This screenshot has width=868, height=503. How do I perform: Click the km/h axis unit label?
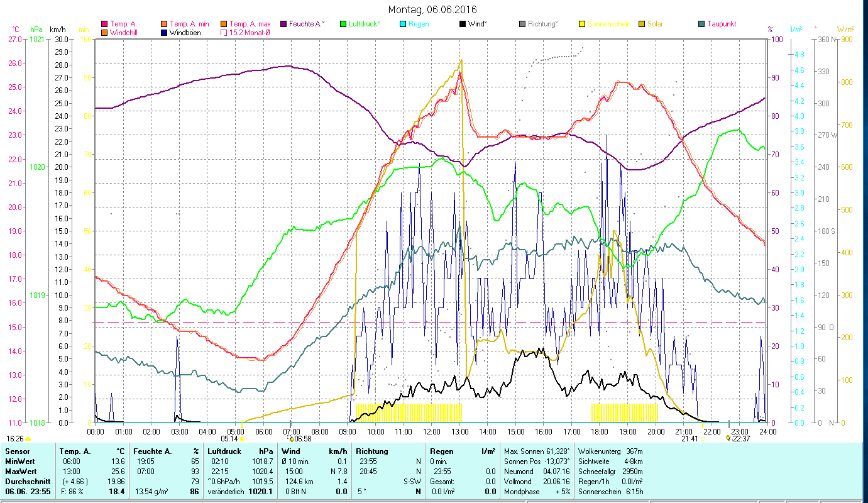coord(57,29)
